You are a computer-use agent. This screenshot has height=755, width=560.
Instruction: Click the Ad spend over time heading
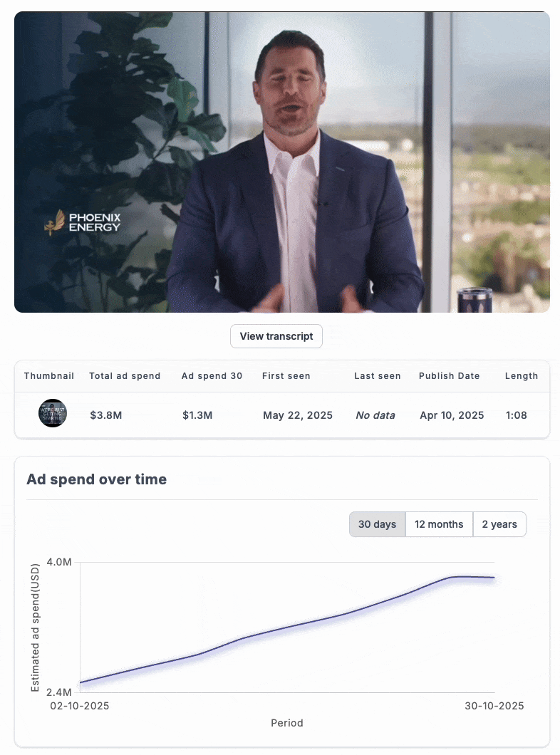(x=96, y=479)
